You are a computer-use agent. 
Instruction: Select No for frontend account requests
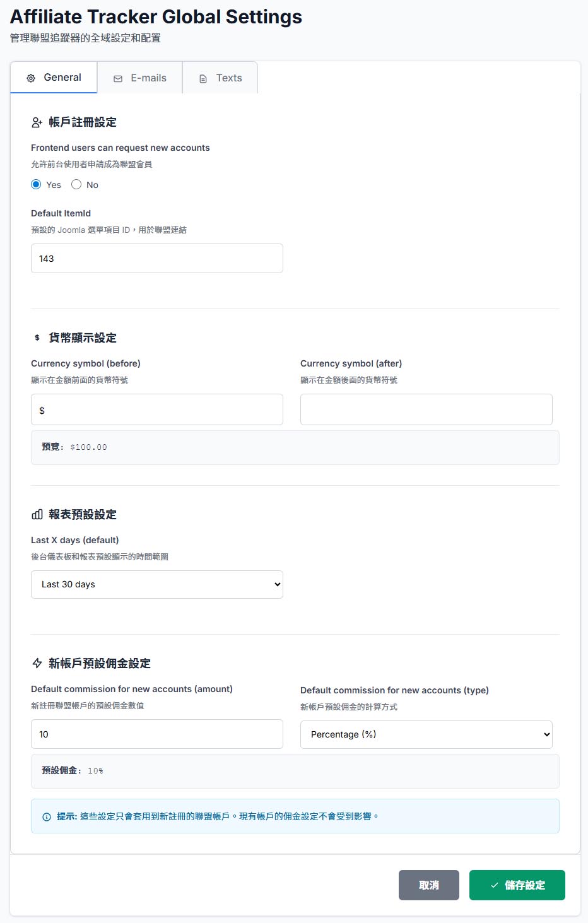pos(76,184)
